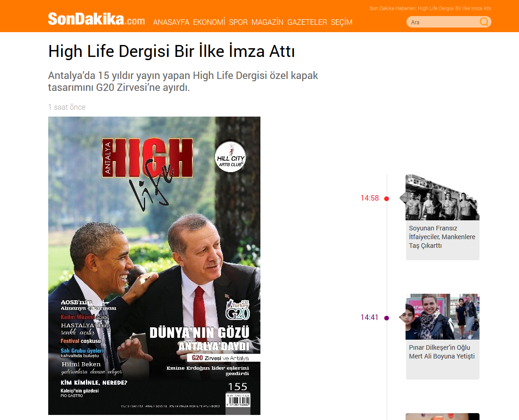Open the EKONOMİ section
The height and width of the screenshot is (420, 519).
click(x=209, y=22)
